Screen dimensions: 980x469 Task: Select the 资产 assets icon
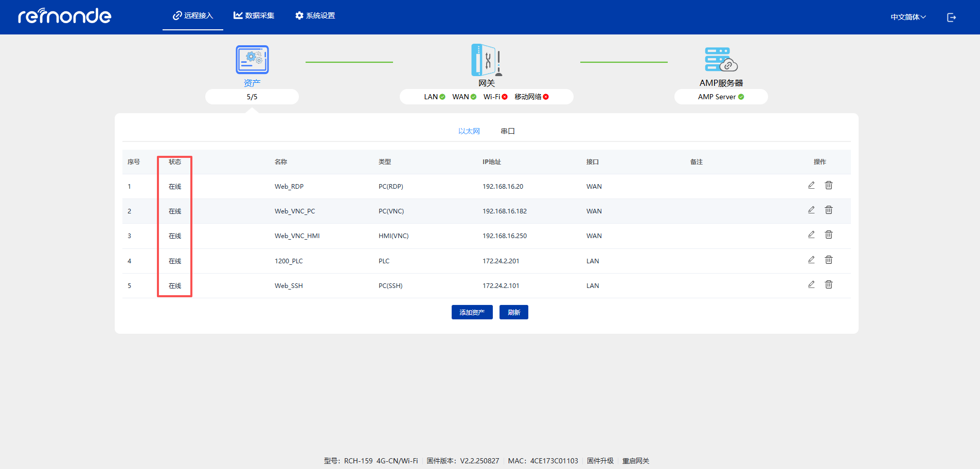pyautogui.click(x=252, y=60)
